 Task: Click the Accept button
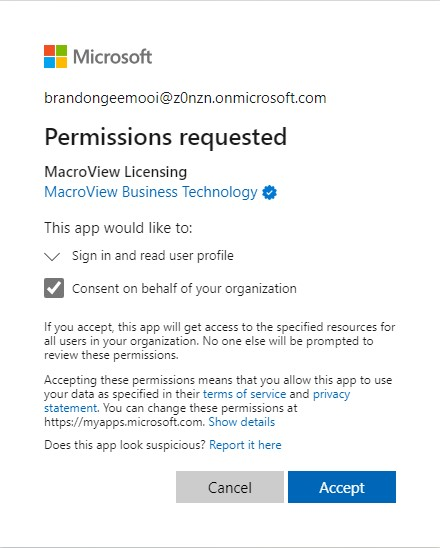[x=342, y=487]
